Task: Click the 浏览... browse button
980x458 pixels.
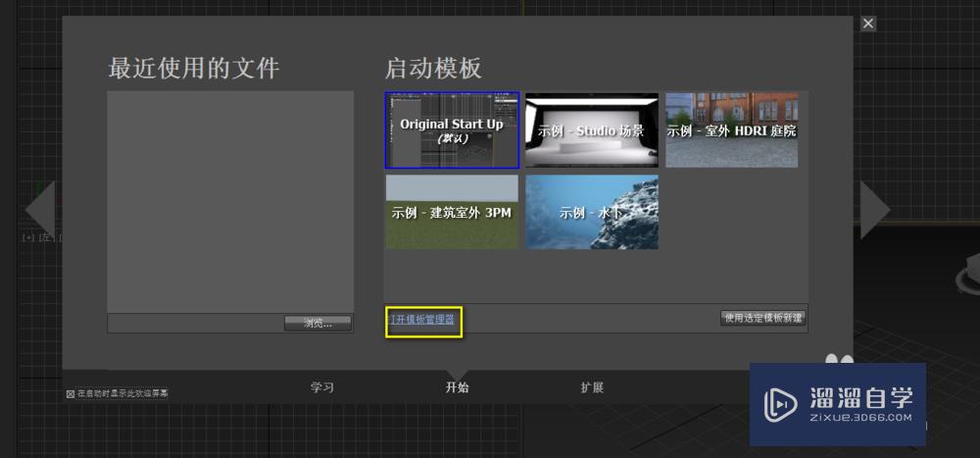Action: coord(318,324)
